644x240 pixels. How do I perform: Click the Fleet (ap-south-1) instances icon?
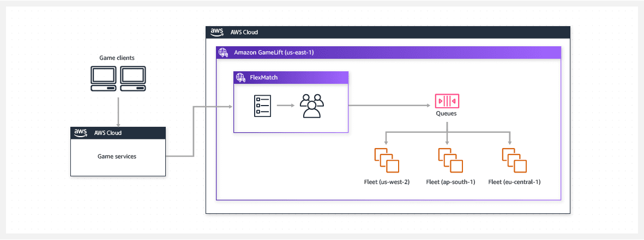(450, 160)
